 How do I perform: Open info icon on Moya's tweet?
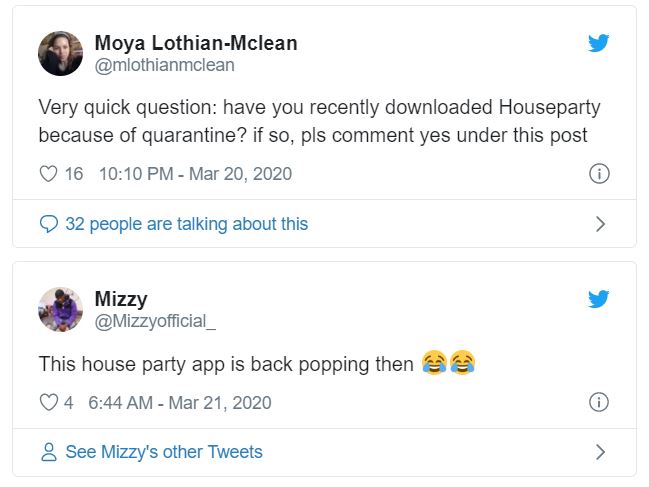click(599, 174)
